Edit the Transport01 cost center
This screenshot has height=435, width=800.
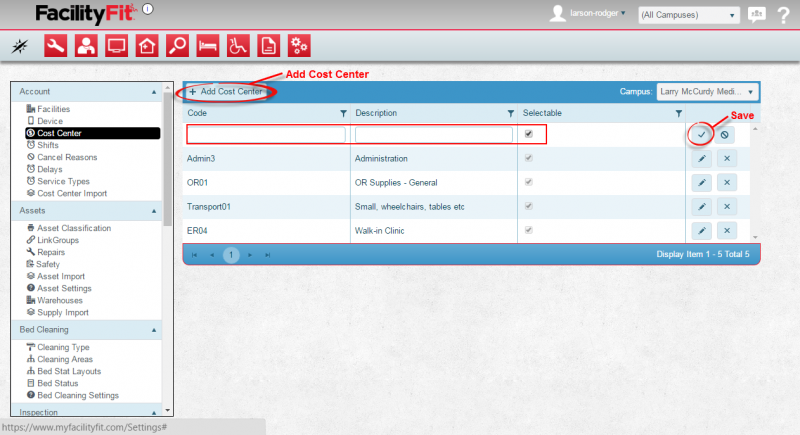point(702,207)
